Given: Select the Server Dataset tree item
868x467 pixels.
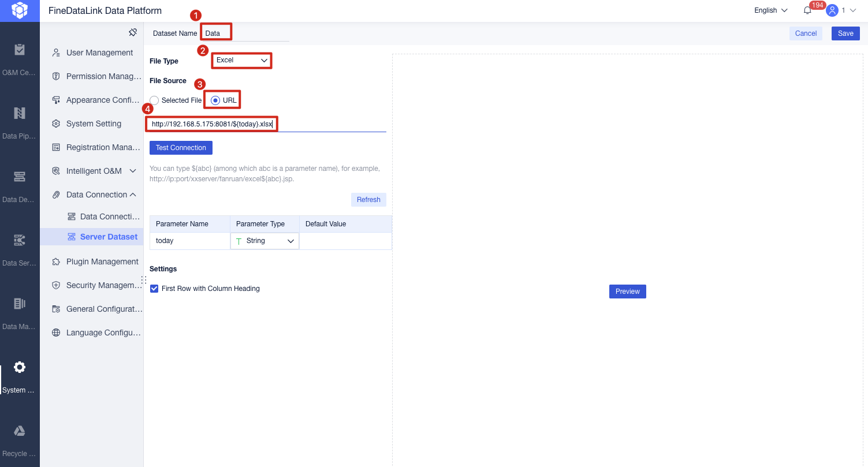Looking at the screenshot, I should (92, 237).
